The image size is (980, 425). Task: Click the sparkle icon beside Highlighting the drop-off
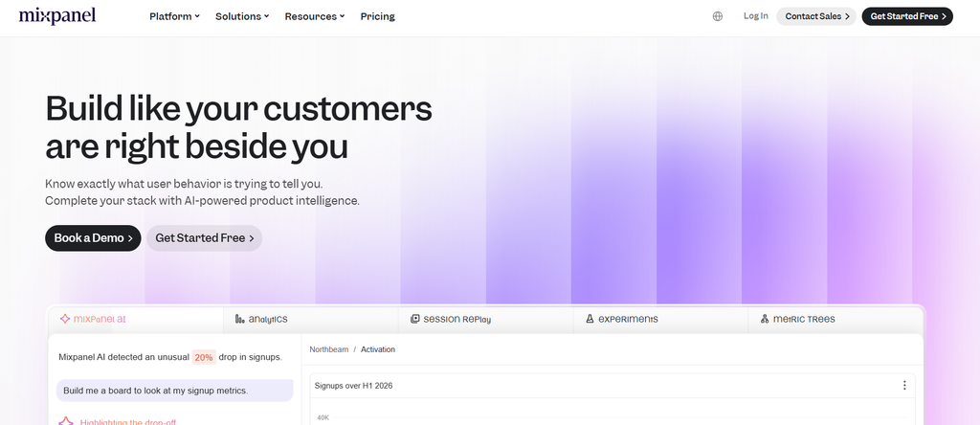[66, 421]
